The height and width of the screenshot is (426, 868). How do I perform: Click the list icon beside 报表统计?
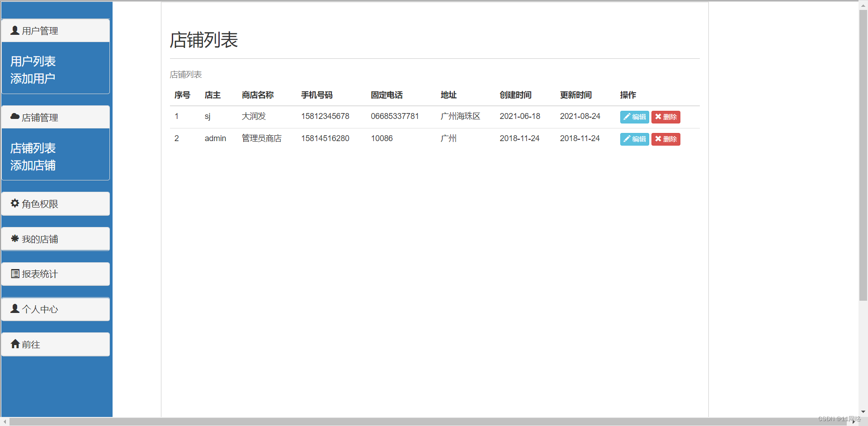pyautogui.click(x=15, y=274)
